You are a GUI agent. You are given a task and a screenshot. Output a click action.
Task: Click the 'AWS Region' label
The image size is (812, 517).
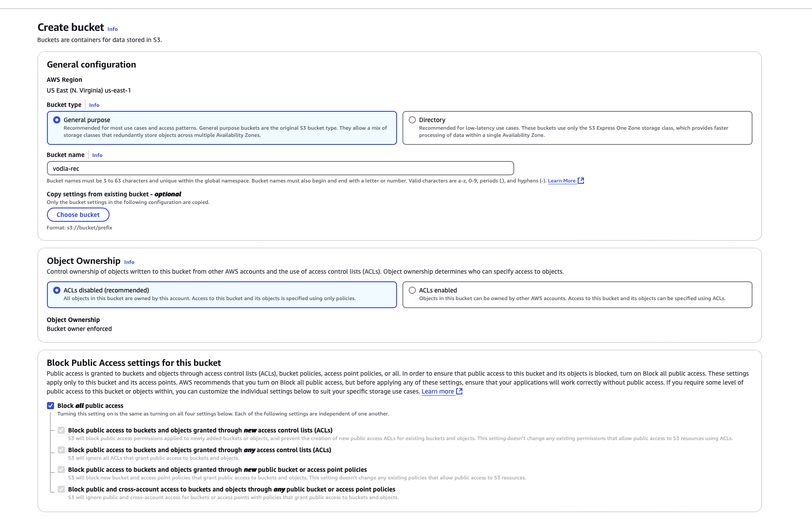click(64, 80)
